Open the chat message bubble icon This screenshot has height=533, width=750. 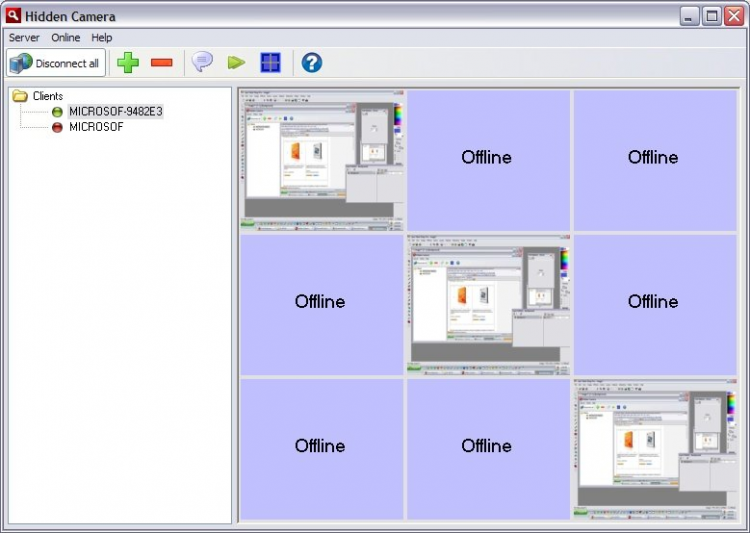pos(202,62)
